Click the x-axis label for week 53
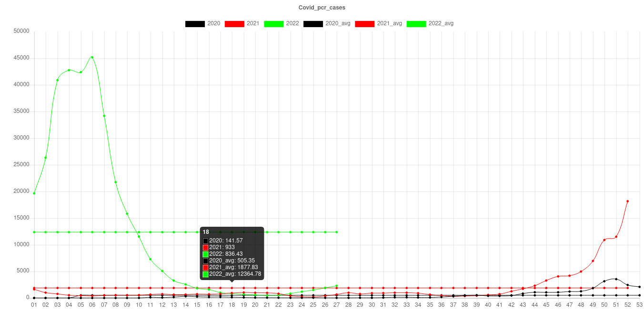644x322 pixels. [x=639, y=304]
